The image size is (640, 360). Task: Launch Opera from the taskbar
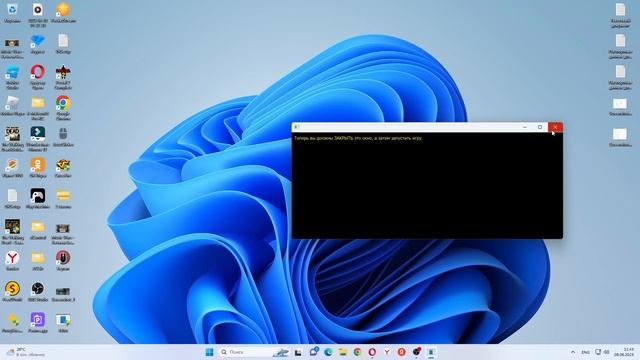click(372, 352)
